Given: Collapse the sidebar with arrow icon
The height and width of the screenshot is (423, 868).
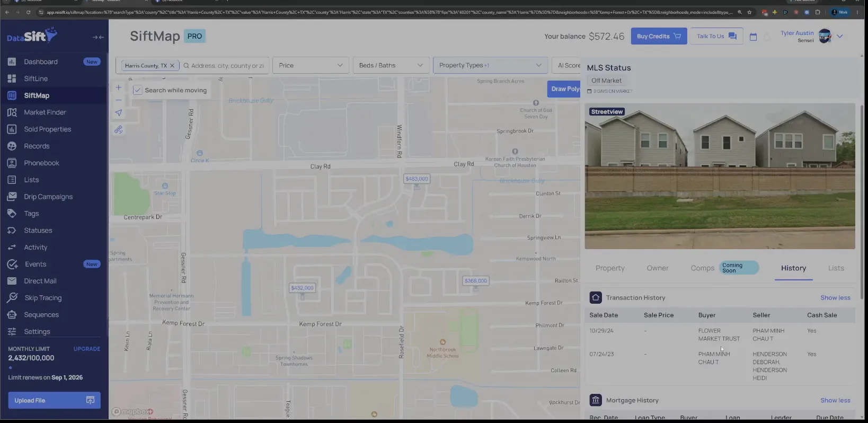Looking at the screenshot, I should (x=98, y=37).
